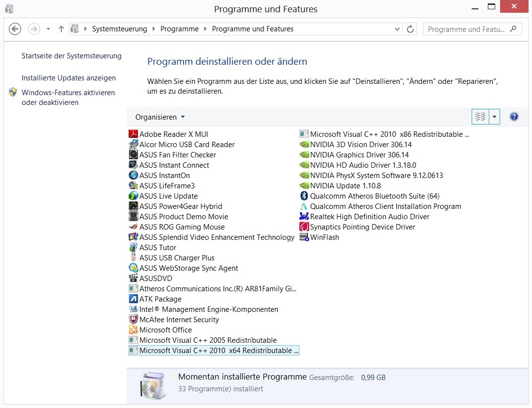Click the McAfee Internet Security shield icon
Image resolution: width=532 pixels, height=408 pixels.
tap(133, 319)
